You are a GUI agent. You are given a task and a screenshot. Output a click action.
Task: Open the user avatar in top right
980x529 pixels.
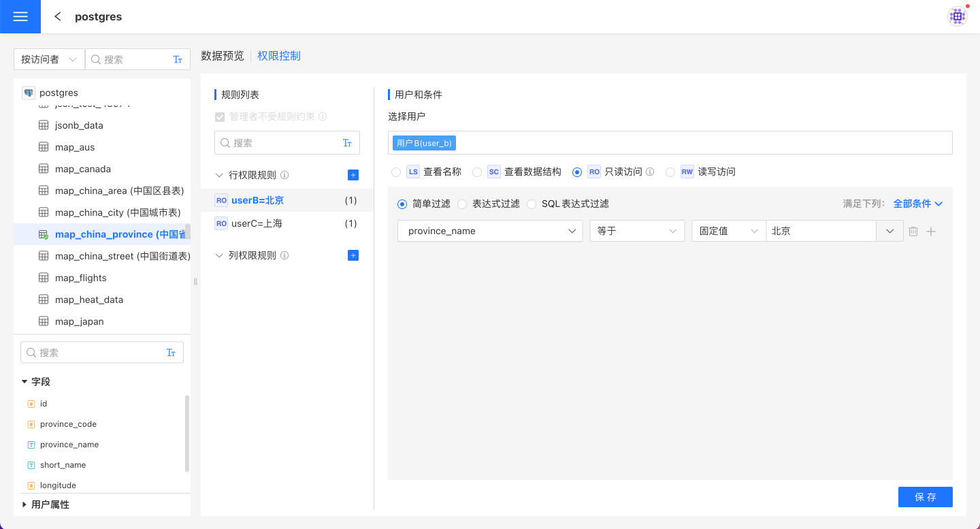click(958, 16)
